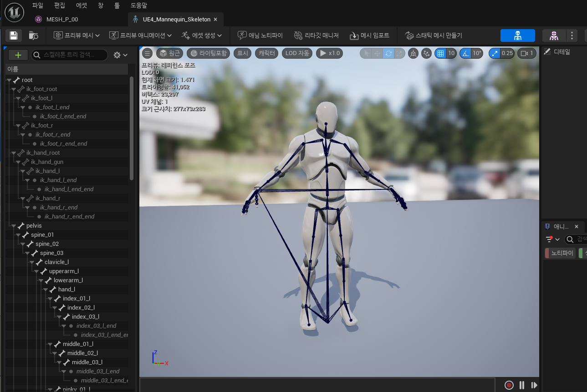Pause the preview playback
Image resolution: width=587 pixels, height=392 pixels.
click(x=522, y=385)
